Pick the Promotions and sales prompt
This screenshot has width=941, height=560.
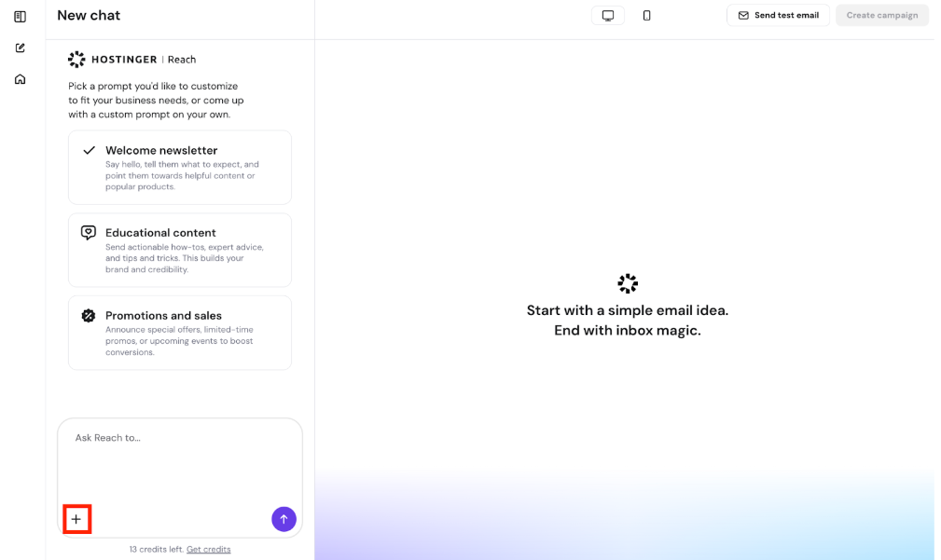tap(179, 333)
